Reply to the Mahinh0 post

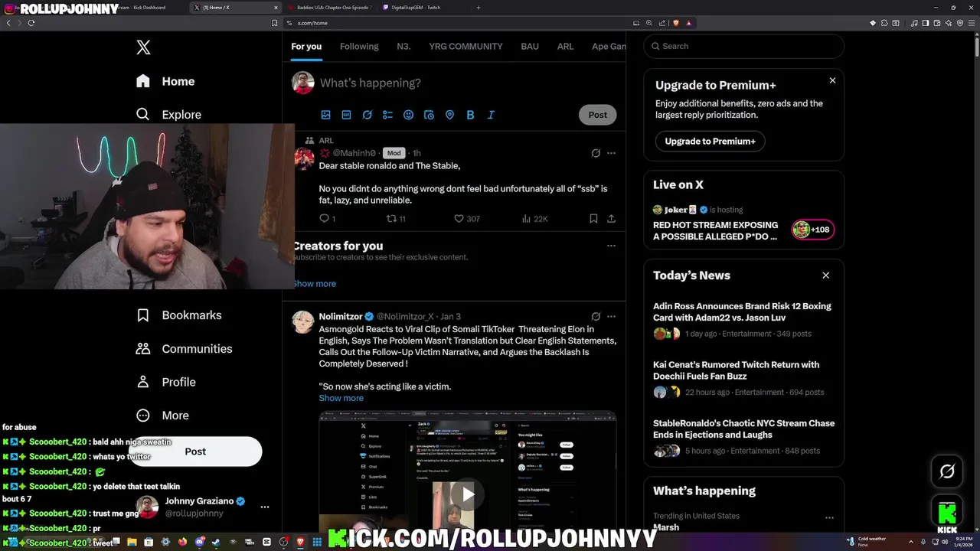click(x=327, y=219)
